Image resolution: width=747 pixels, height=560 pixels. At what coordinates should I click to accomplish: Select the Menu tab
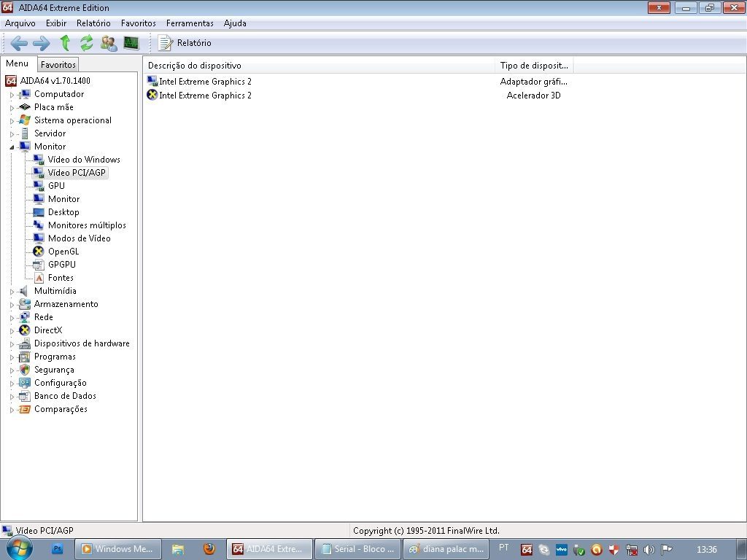[x=18, y=63]
